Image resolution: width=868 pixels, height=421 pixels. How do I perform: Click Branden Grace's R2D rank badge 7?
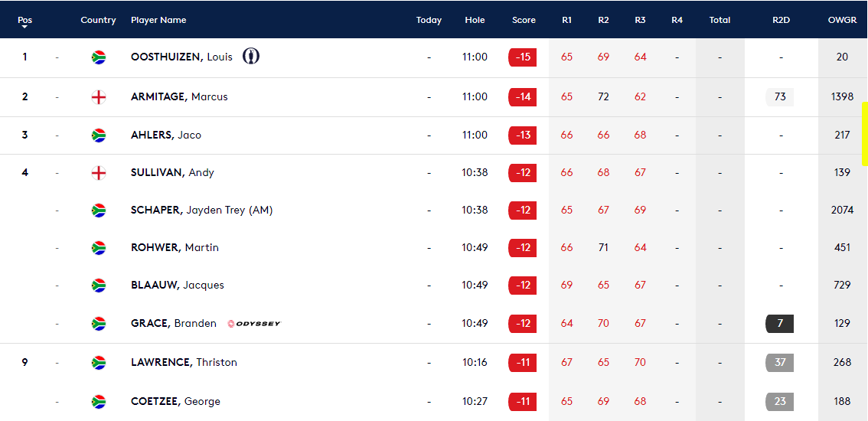[x=780, y=323]
